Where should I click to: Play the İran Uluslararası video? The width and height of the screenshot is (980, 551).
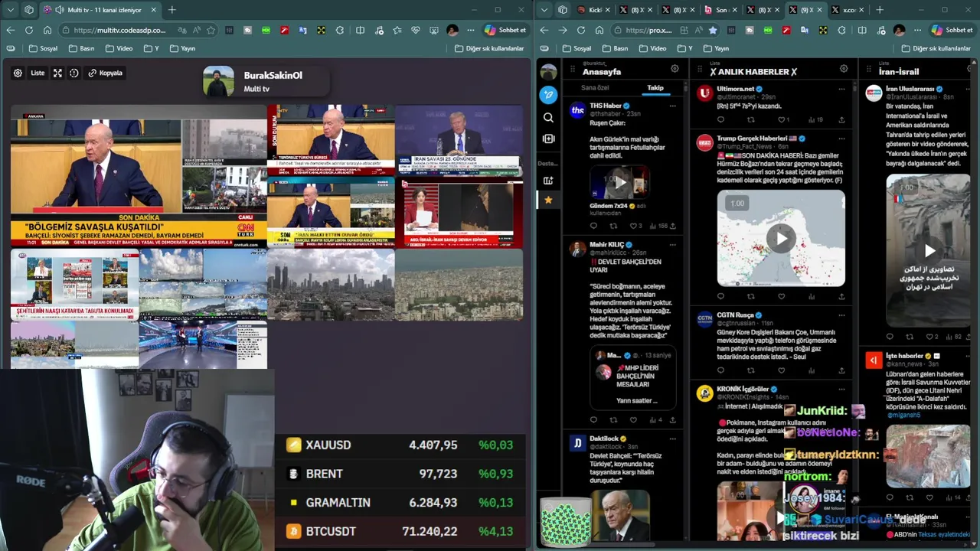(x=929, y=250)
